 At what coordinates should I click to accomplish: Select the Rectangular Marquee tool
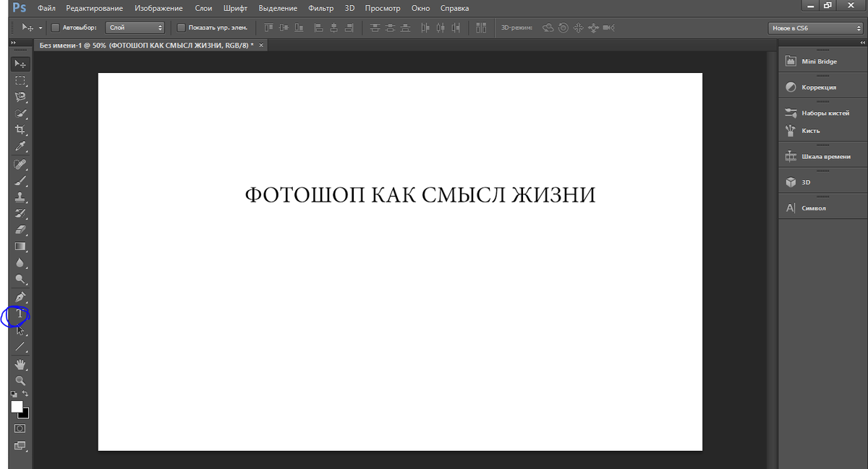pos(20,81)
